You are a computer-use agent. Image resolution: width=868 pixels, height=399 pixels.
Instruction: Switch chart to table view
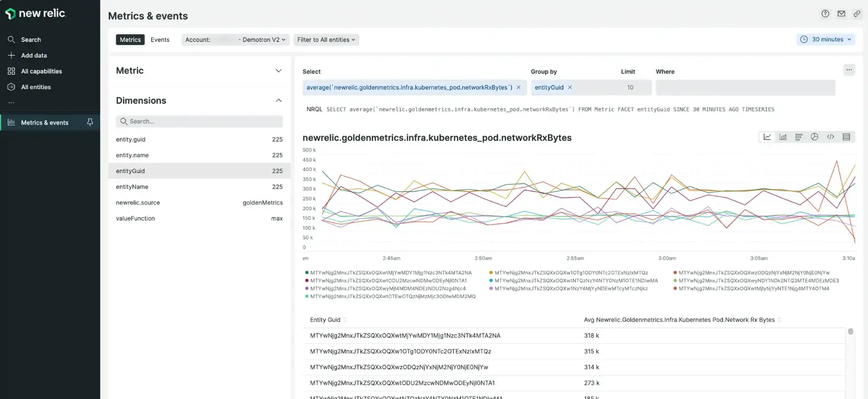pyautogui.click(x=846, y=137)
